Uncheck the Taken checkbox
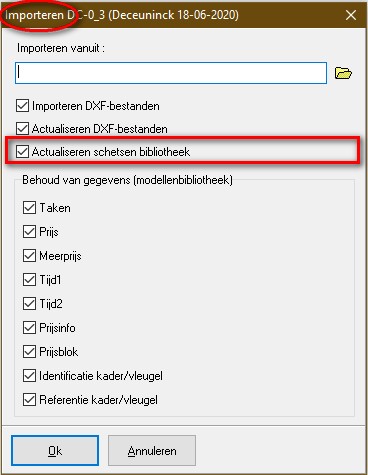This screenshot has width=368, height=475. coord(29,208)
